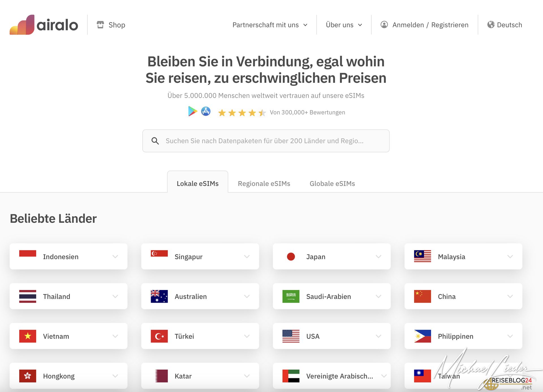Expand the Saudi-Arabien card chevron

click(378, 296)
